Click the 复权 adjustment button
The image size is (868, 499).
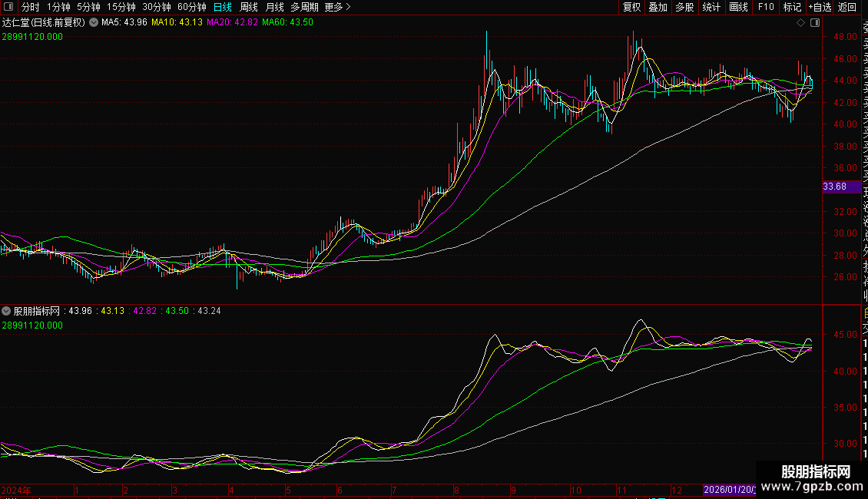click(x=631, y=7)
